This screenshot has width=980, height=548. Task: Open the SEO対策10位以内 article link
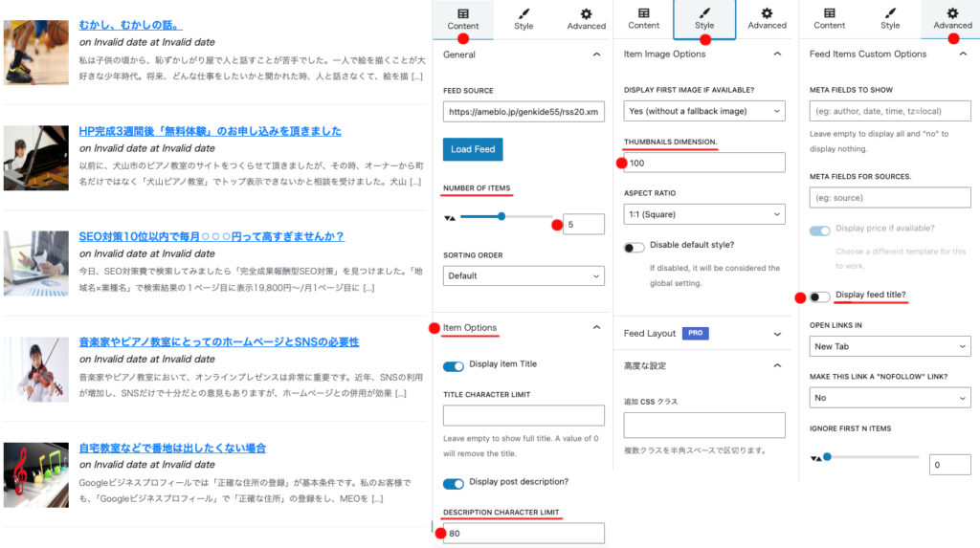[x=212, y=236]
